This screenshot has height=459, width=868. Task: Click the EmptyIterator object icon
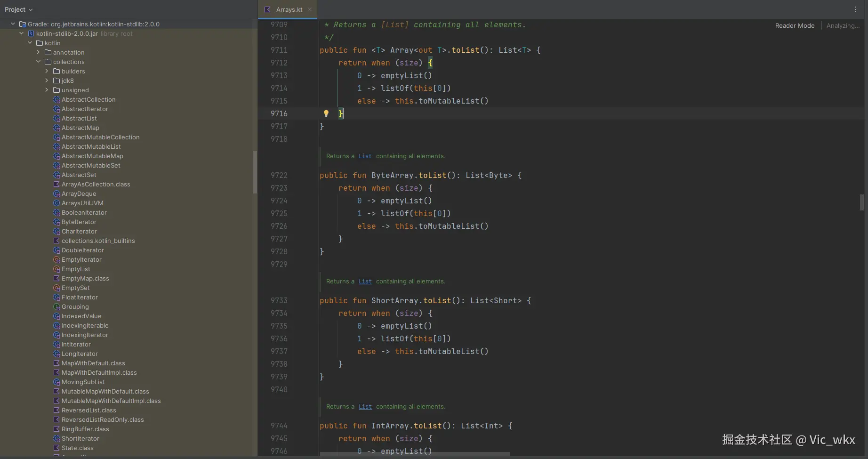click(56, 259)
